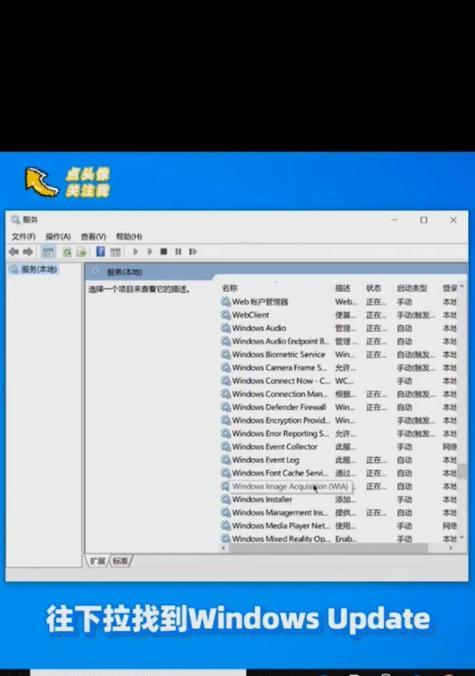Click the gear icon beside Windows Event Log
The width and height of the screenshot is (475, 676).
225,460
